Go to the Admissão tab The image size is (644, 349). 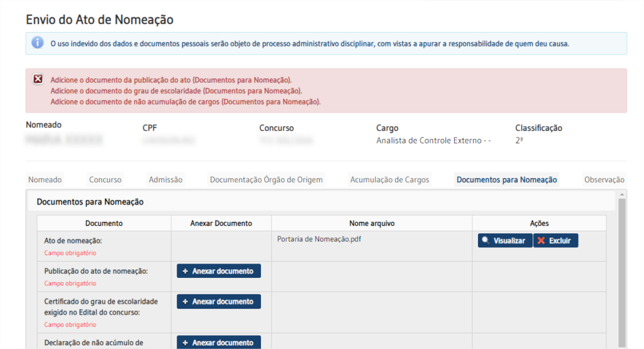(x=165, y=179)
